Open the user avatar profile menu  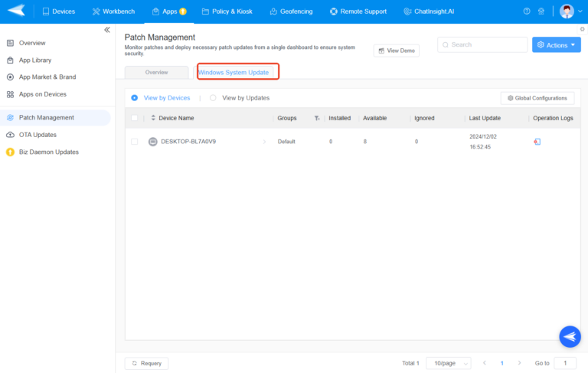click(x=567, y=11)
